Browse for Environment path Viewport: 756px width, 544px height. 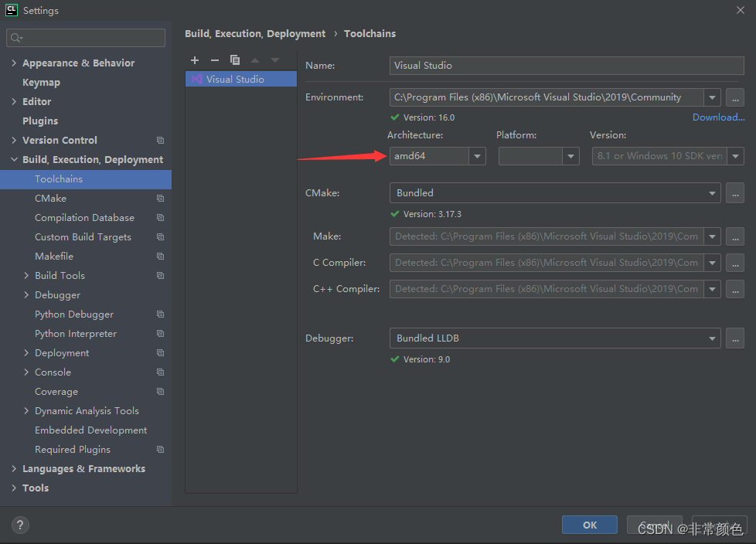pyautogui.click(x=735, y=98)
